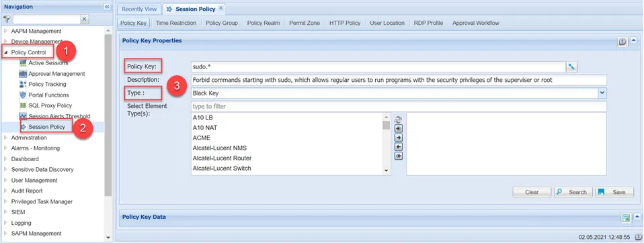Screen dimensions: 644x243
Task: Open the Type dropdown showing Black Key
Action: (x=602, y=93)
